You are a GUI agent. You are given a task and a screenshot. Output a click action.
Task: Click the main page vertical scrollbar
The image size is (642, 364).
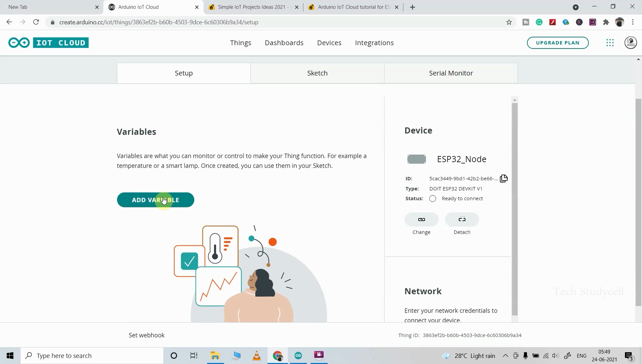point(638,202)
